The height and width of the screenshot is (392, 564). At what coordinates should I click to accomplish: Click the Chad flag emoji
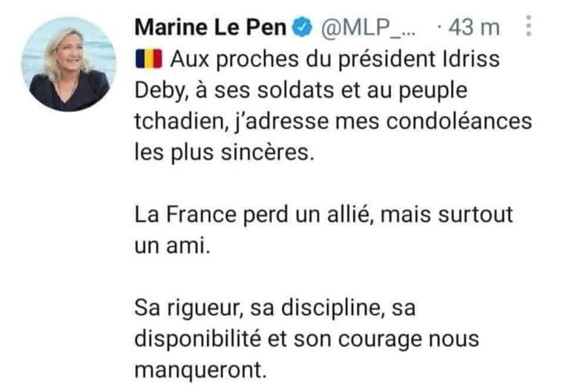coord(149,59)
